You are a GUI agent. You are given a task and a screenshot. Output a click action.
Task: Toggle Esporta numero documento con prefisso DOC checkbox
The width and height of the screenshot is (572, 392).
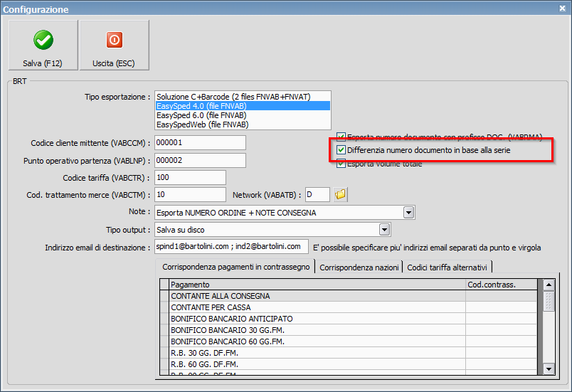[x=341, y=137]
